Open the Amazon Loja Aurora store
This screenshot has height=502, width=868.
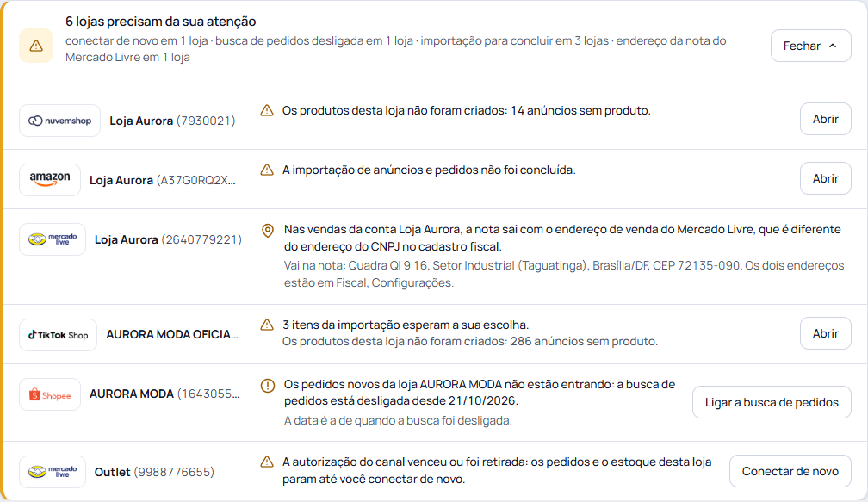coord(825,178)
